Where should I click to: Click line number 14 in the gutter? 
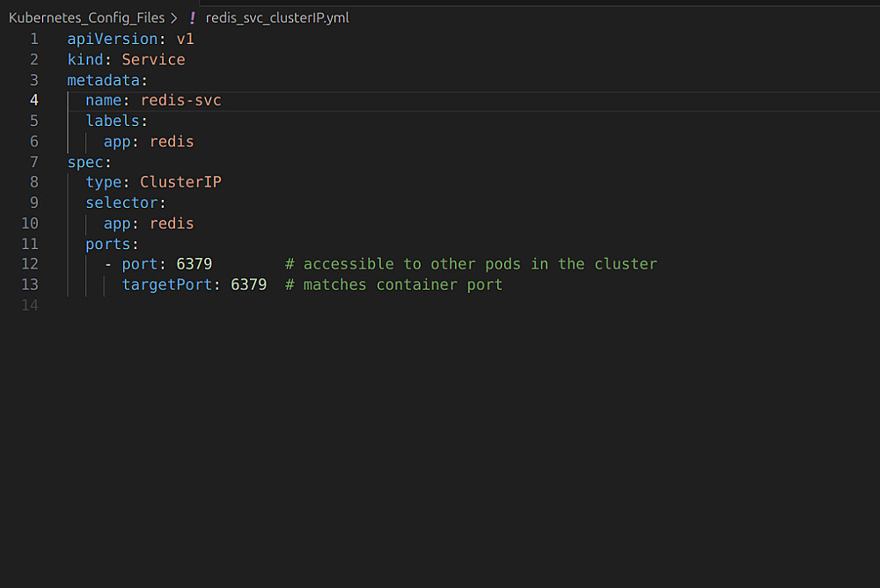pos(30,305)
